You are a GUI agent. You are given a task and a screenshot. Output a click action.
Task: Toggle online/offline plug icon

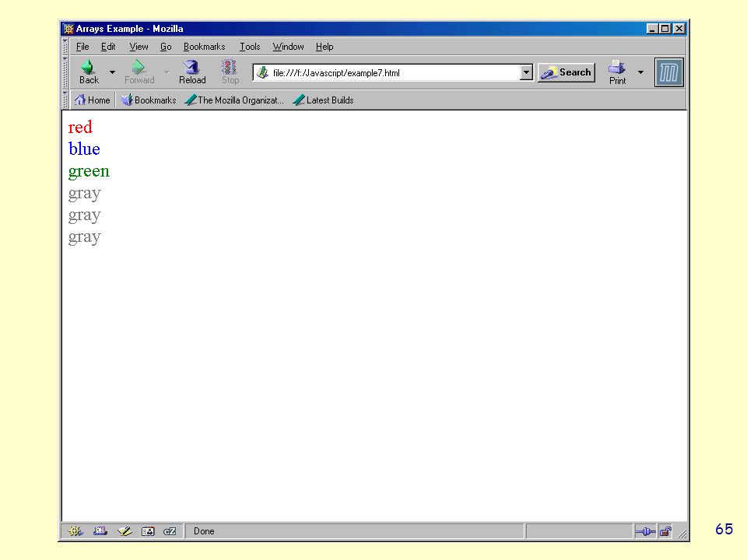(x=646, y=531)
